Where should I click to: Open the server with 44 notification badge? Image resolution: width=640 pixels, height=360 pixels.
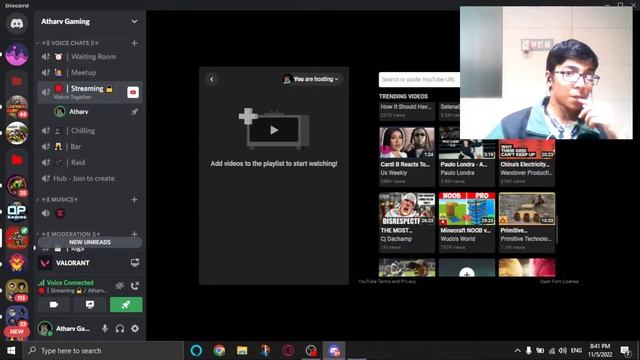[17, 107]
